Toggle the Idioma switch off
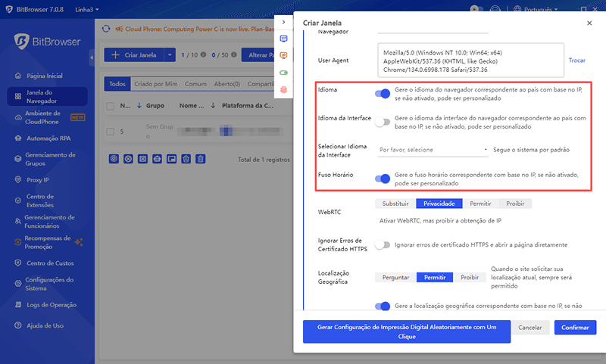The image size is (606, 364). (383, 93)
